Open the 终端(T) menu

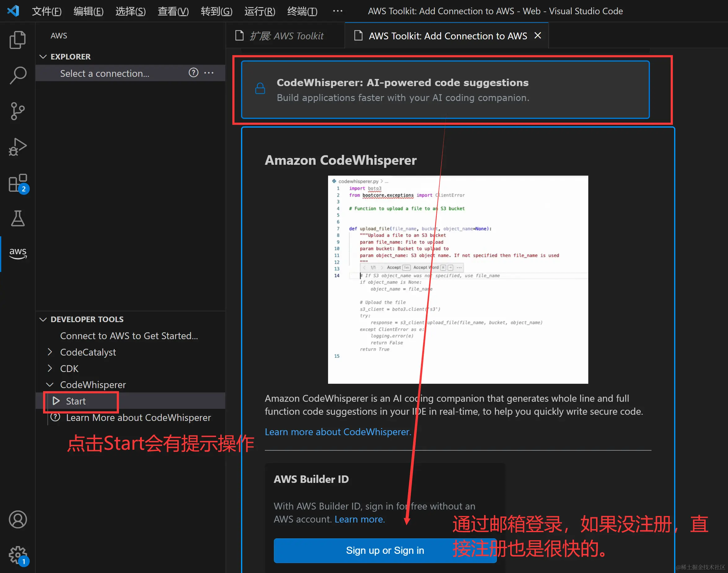coord(302,11)
